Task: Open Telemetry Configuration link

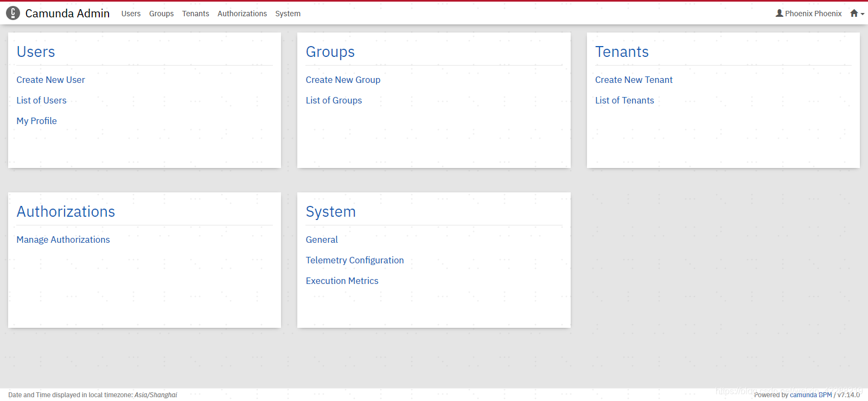Action: click(x=355, y=260)
